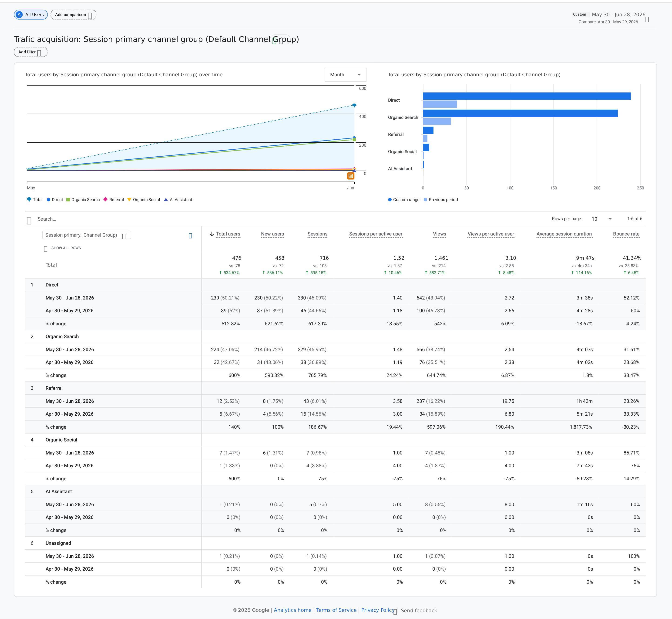Toggle Organic Search series in legend

point(83,200)
